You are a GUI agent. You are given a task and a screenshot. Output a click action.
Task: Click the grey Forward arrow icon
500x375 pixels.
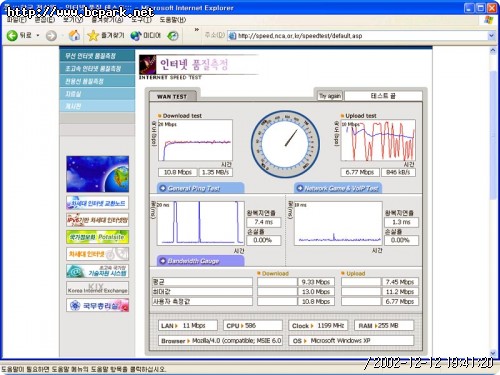[x=51, y=36]
